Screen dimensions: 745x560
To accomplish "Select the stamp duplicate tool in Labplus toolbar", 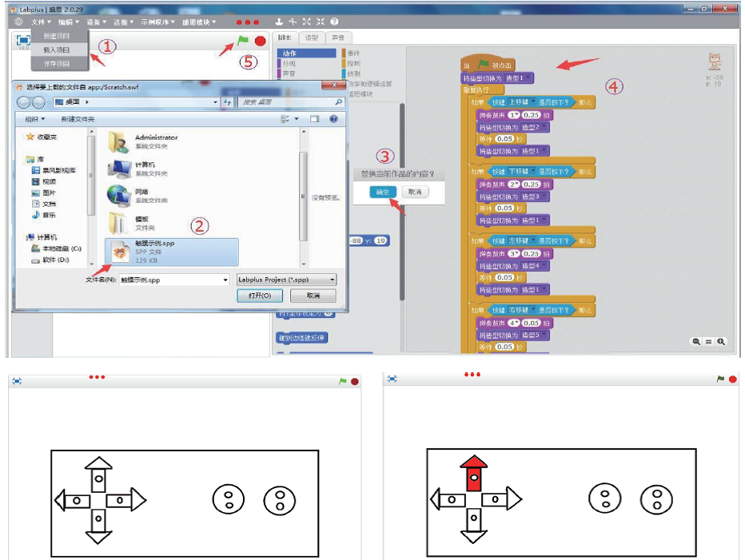I will 279,22.
